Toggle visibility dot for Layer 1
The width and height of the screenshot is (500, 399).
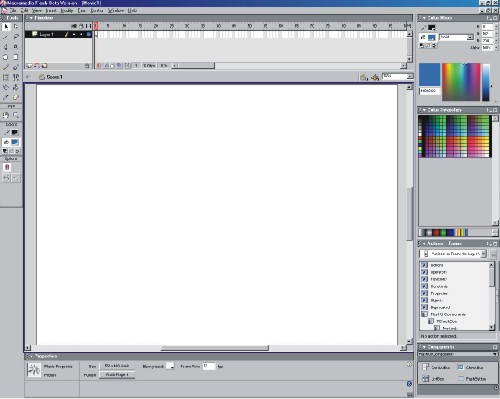[74, 34]
